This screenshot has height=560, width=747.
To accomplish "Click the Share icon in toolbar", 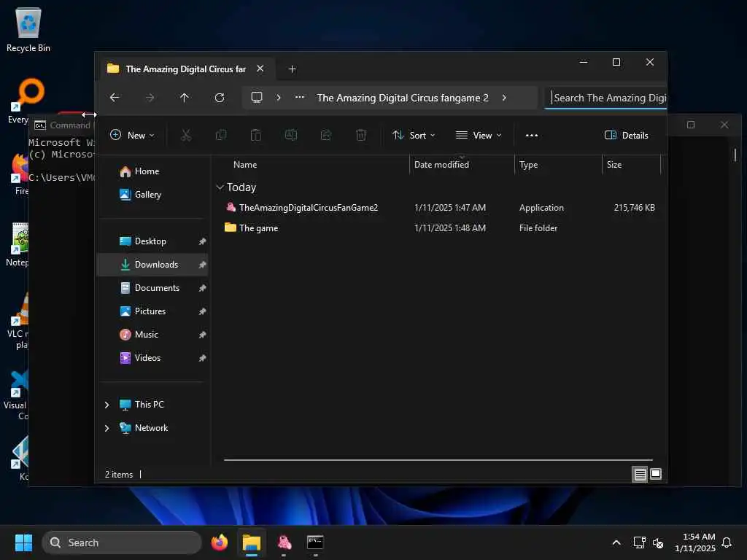I will click(x=326, y=135).
